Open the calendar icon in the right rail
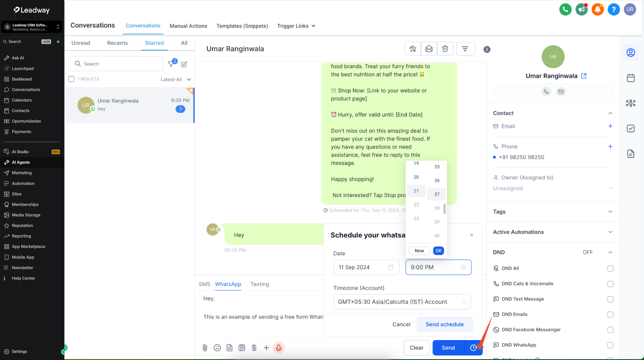644x360 pixels. [631, 78]
